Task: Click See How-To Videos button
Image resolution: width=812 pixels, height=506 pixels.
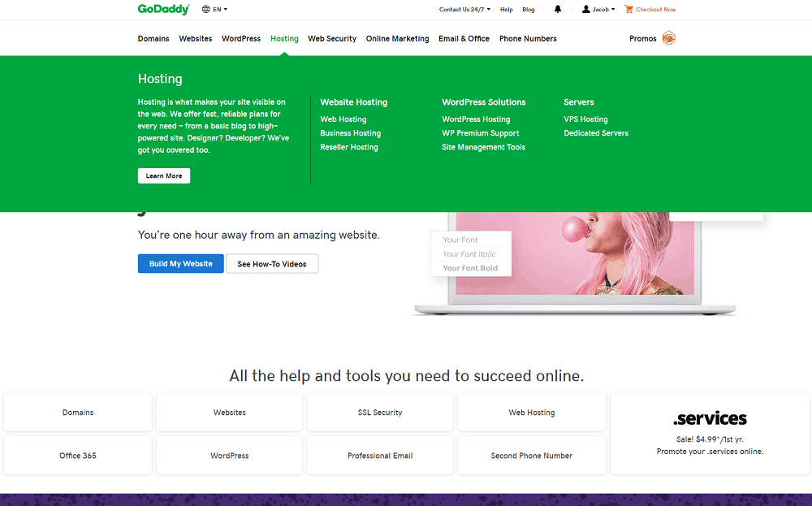Action: [x=272, y=264]
